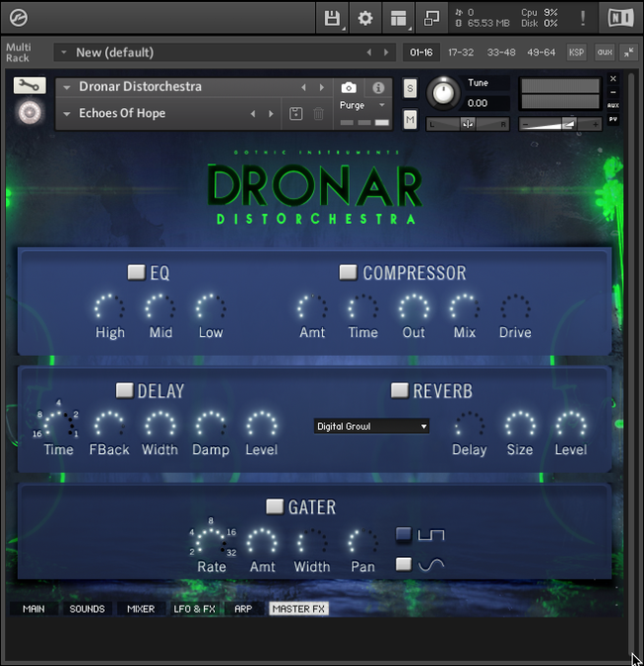Image resolution: width=644 pixels, height=666 pixels.
Task: Solo the instrument with S button
Action: [410, 88]
